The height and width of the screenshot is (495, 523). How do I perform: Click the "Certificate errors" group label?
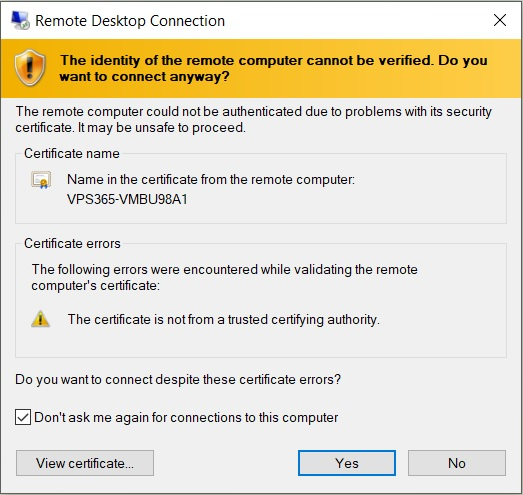click(72, 243)
